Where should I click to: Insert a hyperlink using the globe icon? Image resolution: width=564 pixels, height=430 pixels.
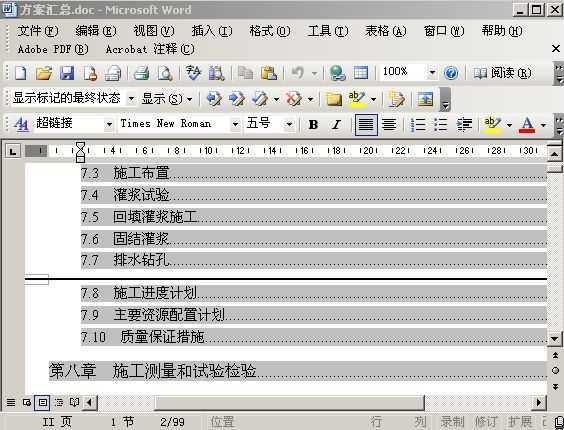click(x=337, y=73)
